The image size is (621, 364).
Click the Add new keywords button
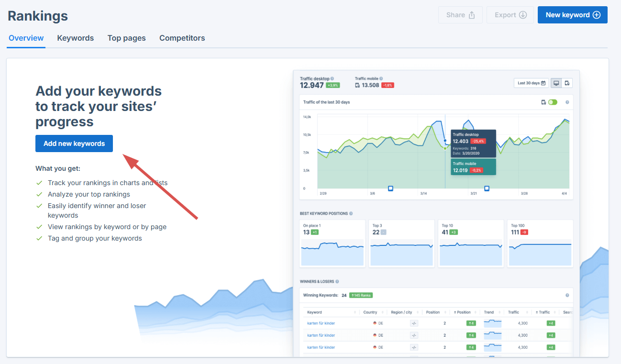coord(74,143)
